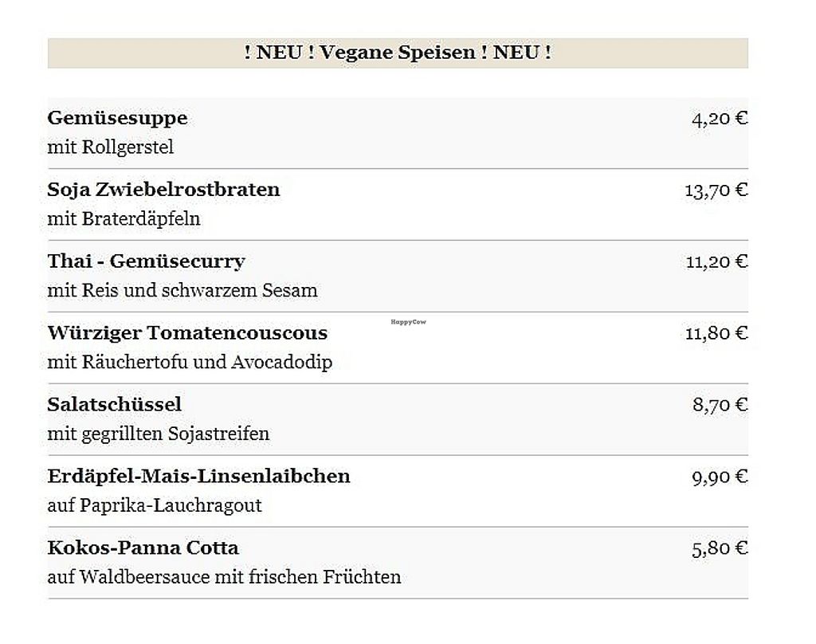Click the Salatschüssel price 8,70 €
Viewport: 816px width, 644px height.
pos(720,406)
